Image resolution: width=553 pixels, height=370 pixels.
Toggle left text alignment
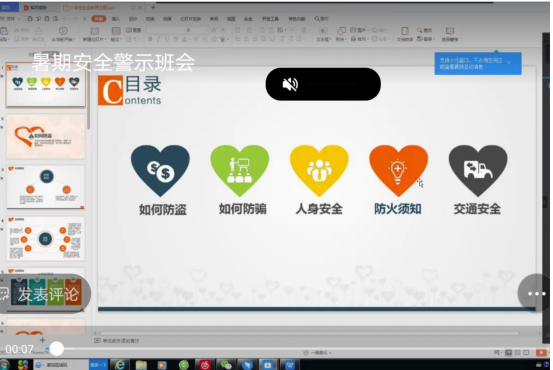(238, 39)
